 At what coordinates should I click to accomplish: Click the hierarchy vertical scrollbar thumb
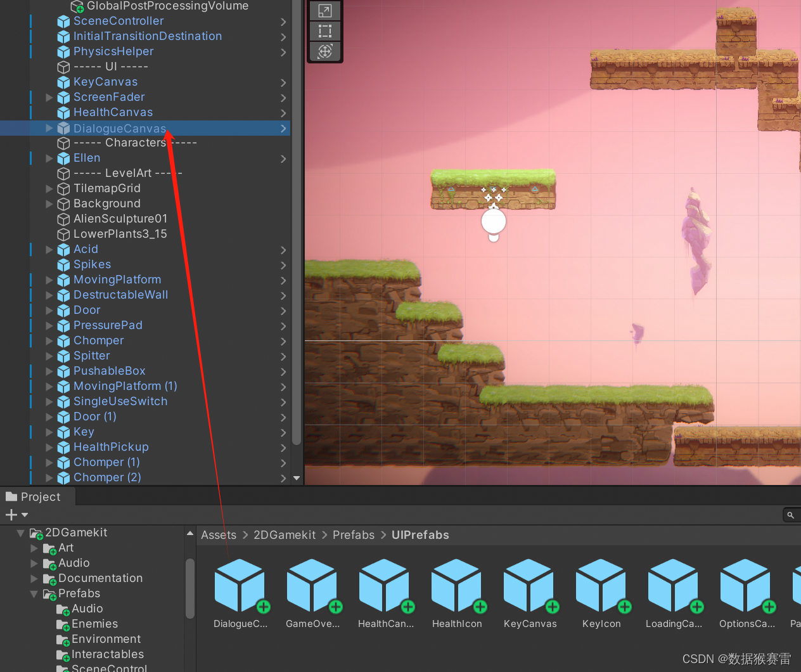(x=297, y=222)
